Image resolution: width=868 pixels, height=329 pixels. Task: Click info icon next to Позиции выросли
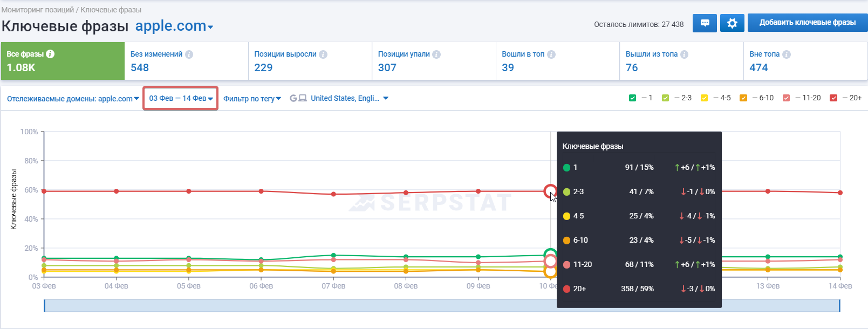pos(323,54)
